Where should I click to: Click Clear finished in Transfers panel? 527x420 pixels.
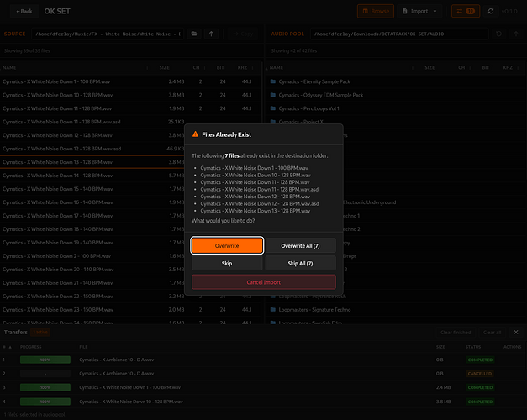point(456,333)
